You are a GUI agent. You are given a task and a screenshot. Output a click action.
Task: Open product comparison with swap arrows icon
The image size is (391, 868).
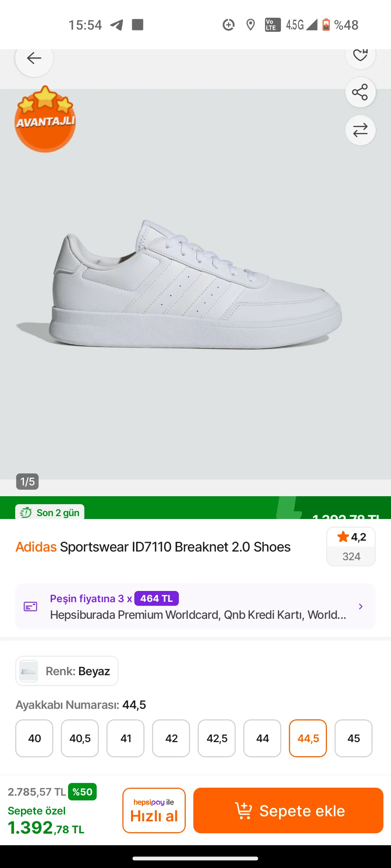click(360, 130)
